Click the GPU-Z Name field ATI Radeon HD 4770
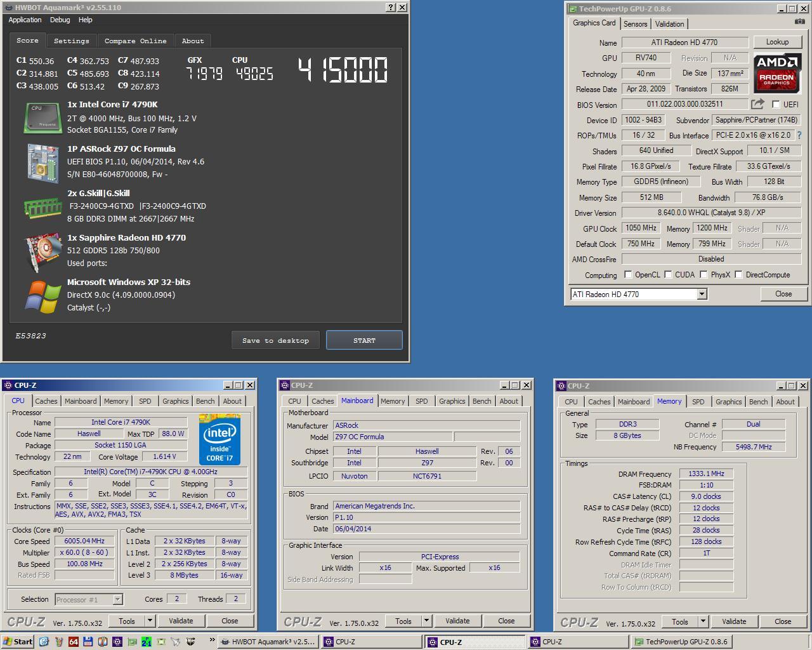 684,43
